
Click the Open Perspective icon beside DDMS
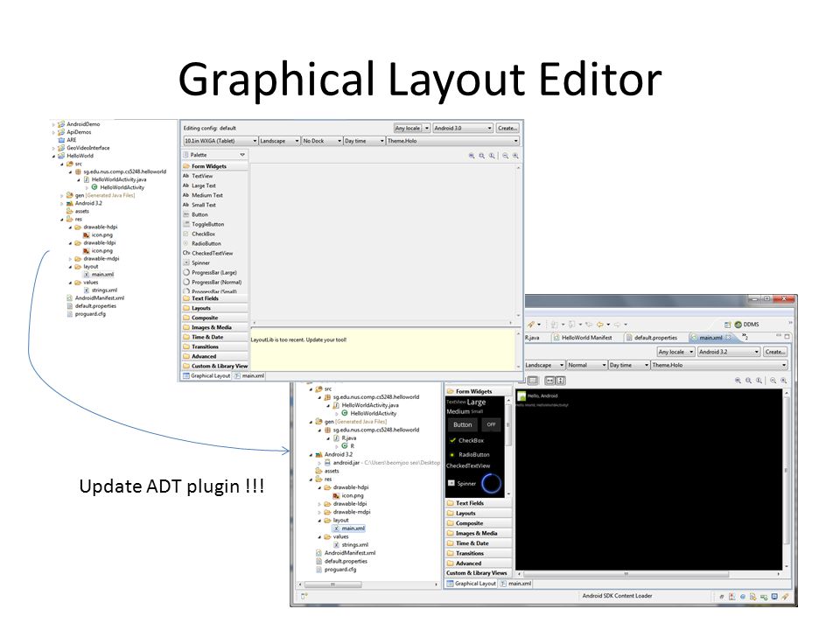pyautogui.click(x=727, y=324)
